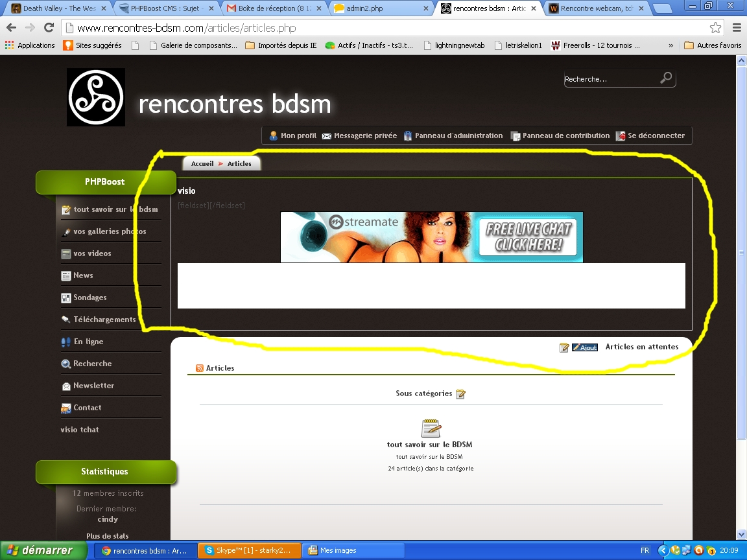
Task: Reload the page with the refresh button
Action: (x=49, y=28)
